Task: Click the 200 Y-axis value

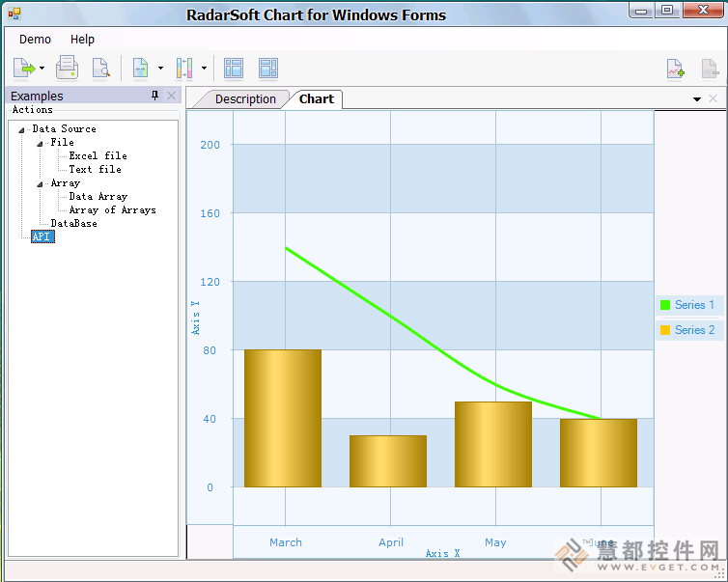Action: 210,145
